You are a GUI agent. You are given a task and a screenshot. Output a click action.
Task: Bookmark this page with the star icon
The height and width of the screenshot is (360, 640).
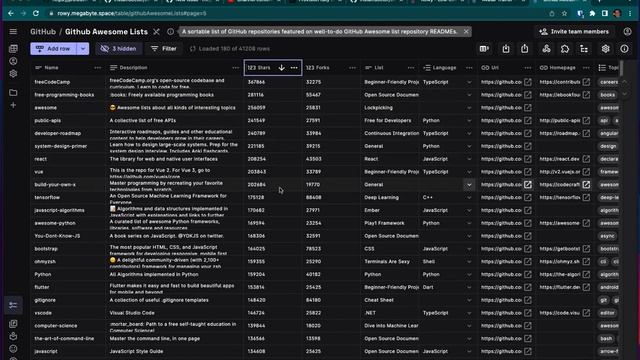pos(564,13)
